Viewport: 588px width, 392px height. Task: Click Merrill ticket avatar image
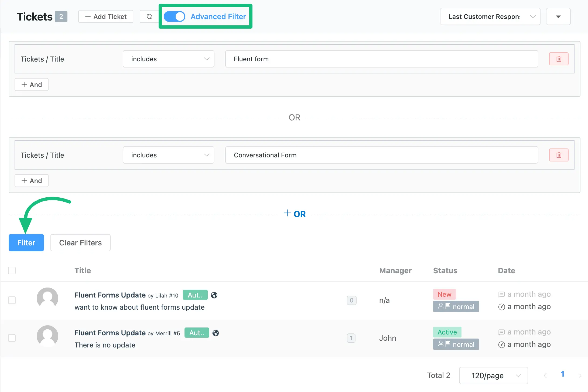click(47, 336)
